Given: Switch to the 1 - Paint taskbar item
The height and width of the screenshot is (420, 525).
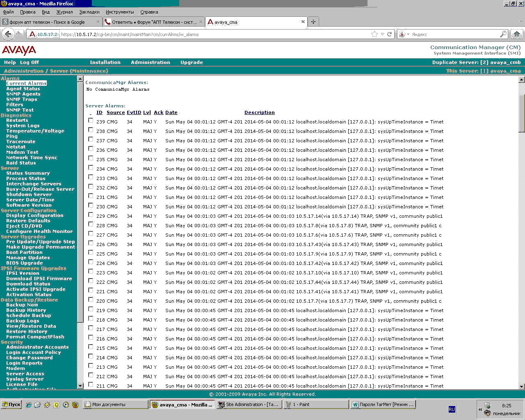Looking at the screenshot, I should (x=316, y=404).
